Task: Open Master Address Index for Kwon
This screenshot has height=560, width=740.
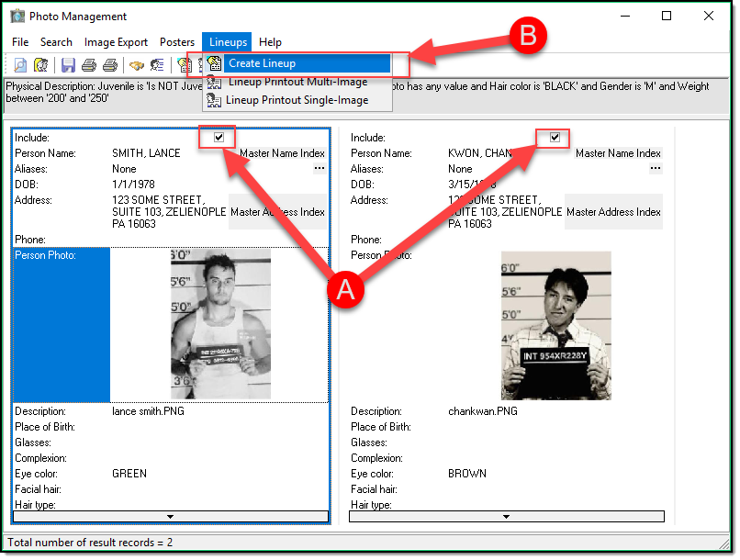Action: 613,212
